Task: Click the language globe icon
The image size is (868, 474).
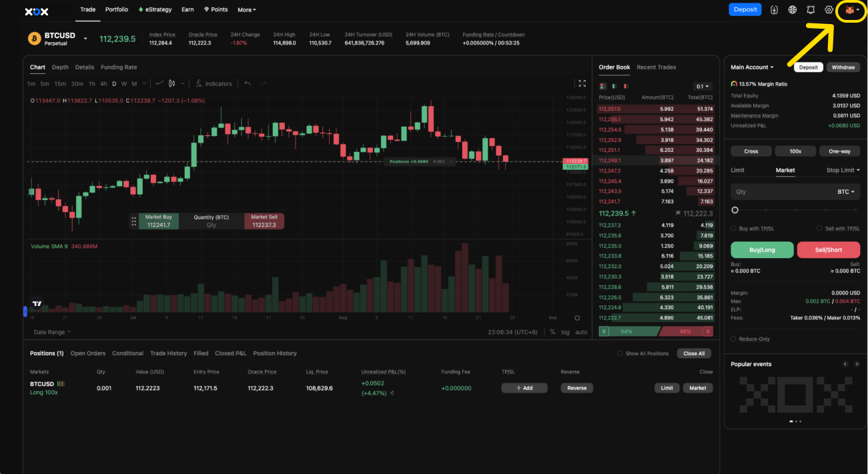Action: click(793, 10)
